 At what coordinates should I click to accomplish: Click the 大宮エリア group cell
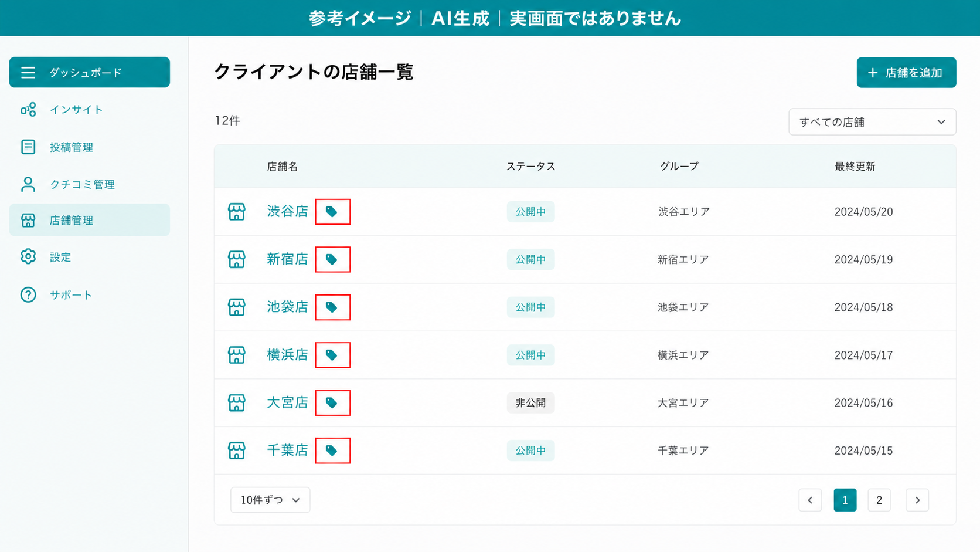[x=683, y=403]
